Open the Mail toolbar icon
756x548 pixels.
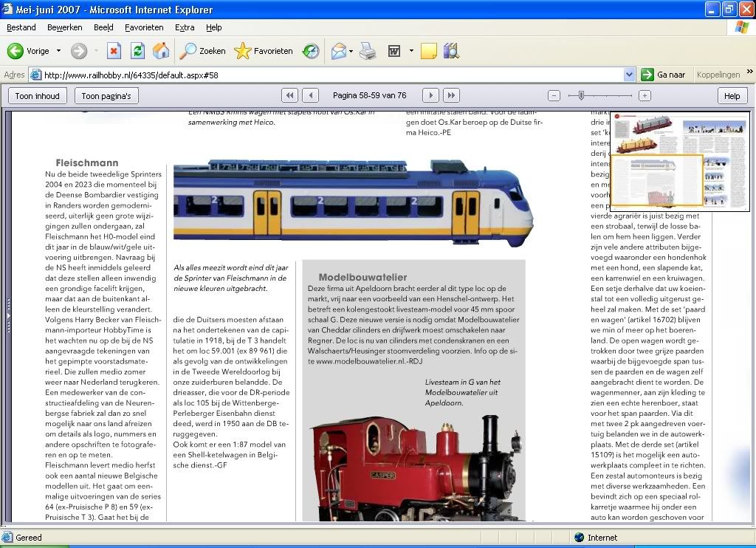[x=339, y=51]
